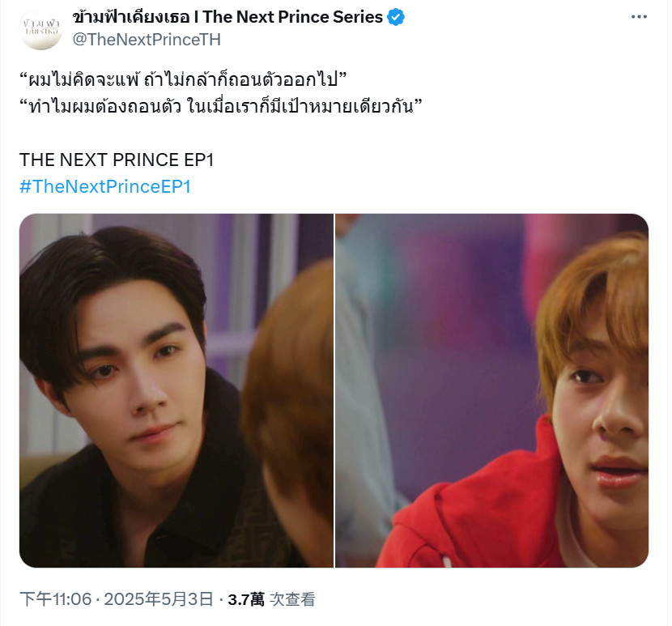672x626 pixels.
Task: Open the #TheNextPrinceEP1 hashtag
Action: pyautogui.click(x=105, y=186)
